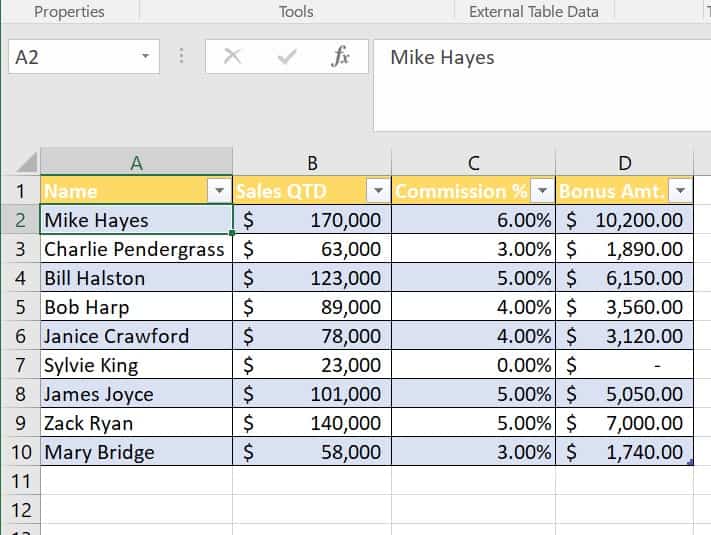
Task: Click the cell containing $10,200.00 bonus
Action: tap(624, 220)
